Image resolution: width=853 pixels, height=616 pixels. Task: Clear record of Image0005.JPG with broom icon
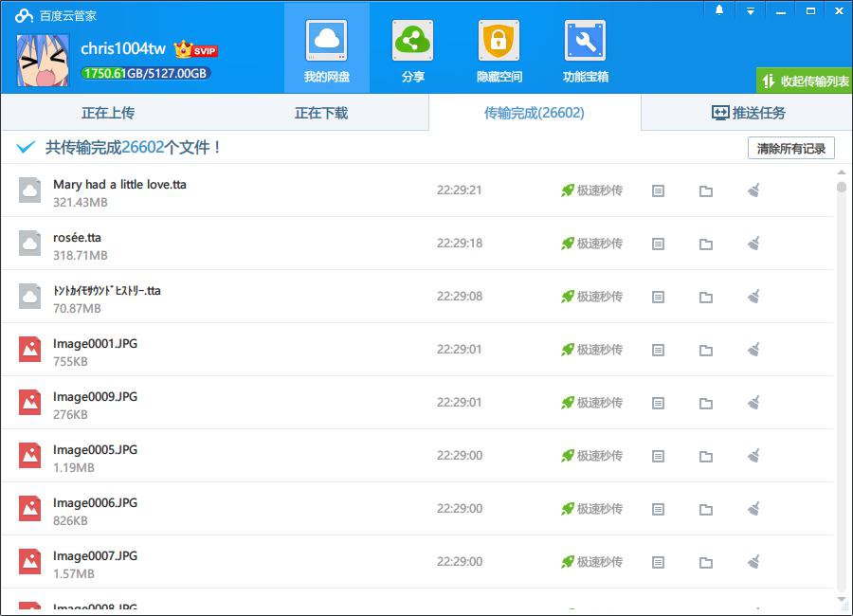click(753, 456)
